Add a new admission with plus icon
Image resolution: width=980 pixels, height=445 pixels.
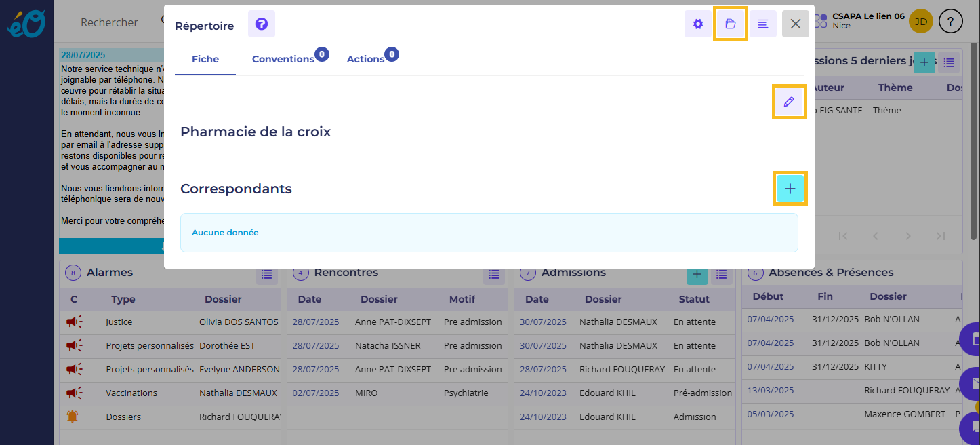pos(697,274)
